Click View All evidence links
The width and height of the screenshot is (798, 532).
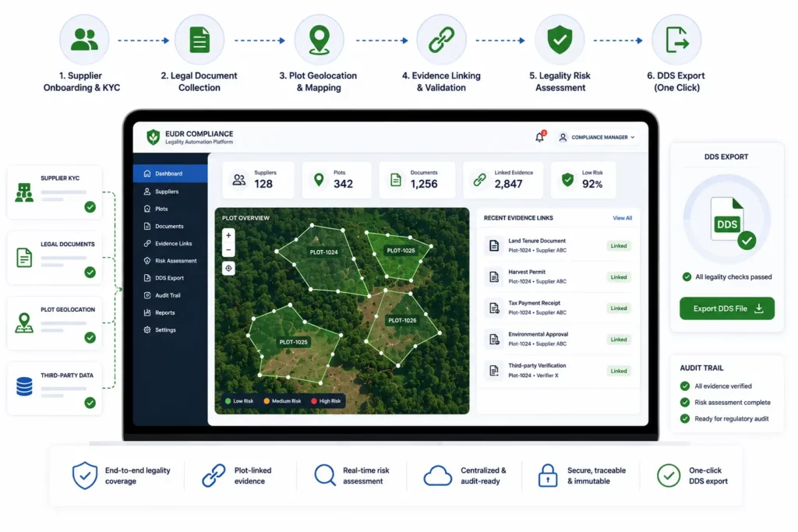(x=622, y=217)
